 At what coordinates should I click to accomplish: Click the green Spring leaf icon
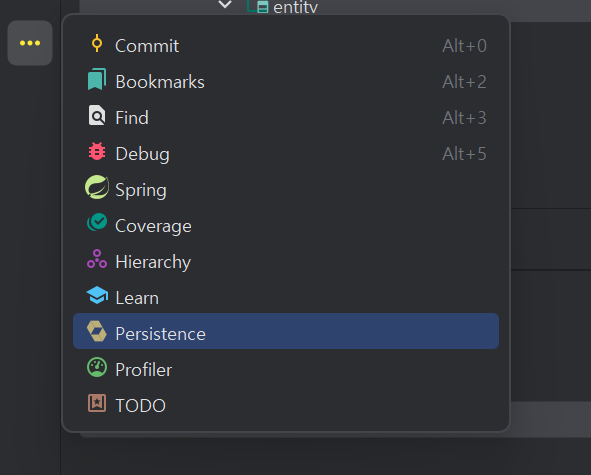click(97, 187)
